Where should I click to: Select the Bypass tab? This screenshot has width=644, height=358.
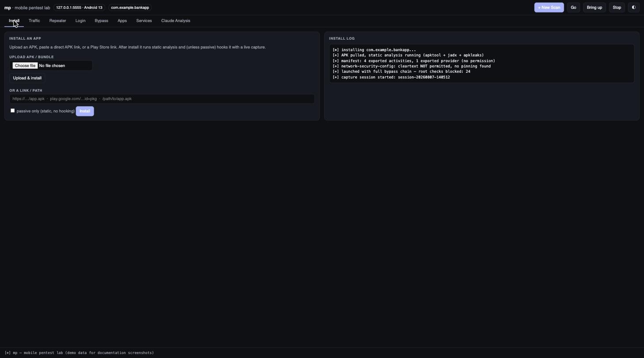pyautogui.click(x=101, y=21)
